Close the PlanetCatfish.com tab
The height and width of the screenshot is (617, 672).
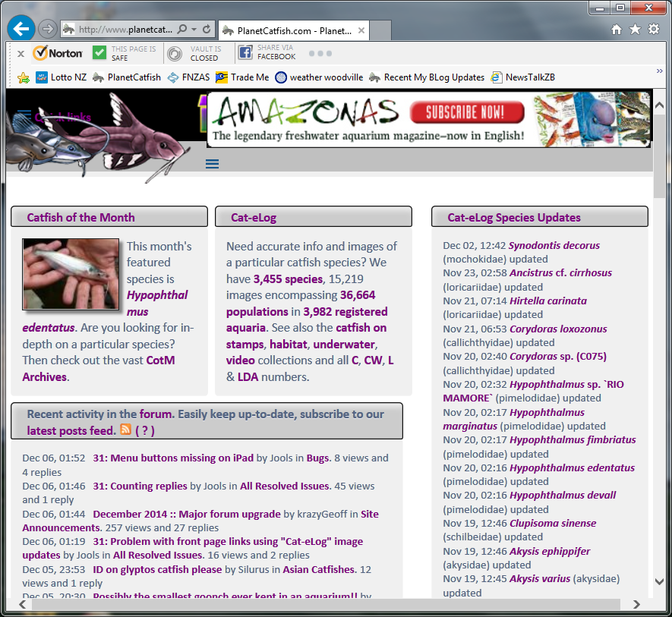361,30
